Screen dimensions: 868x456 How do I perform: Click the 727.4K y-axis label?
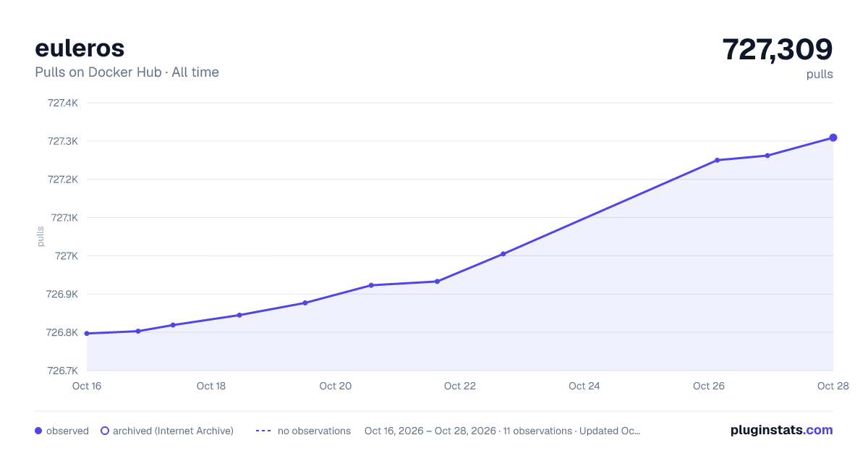tap(63, 103)
